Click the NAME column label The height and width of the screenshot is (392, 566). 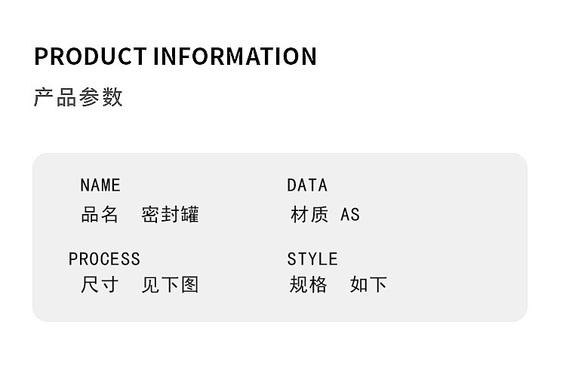tap(100, 185)
